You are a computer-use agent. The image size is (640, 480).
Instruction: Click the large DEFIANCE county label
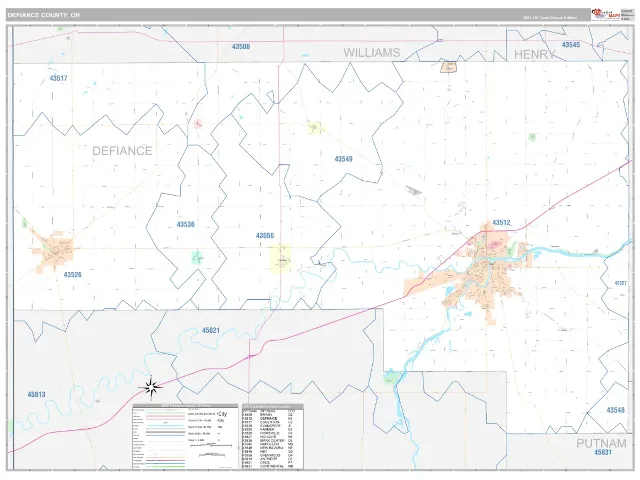click(122, 151)
